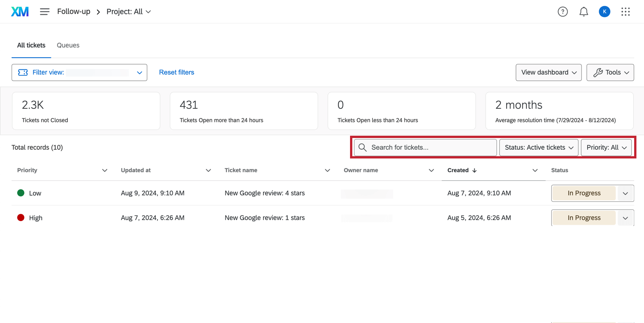Click the XM logo icon
The image size is (644, 323).
20,12
